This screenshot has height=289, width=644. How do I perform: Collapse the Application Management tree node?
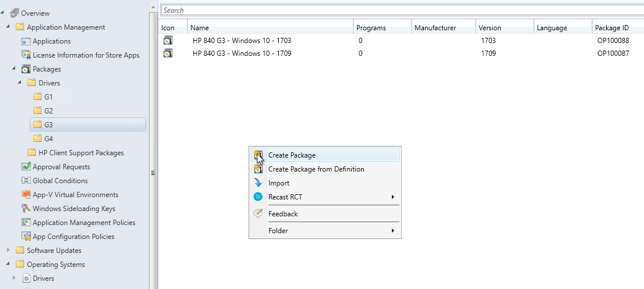[x=8, y=27]
